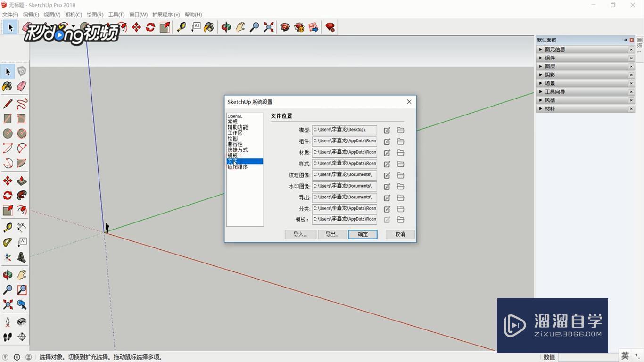Browse folder for 模板 path
Screen dimensions: 644x362
401,220
